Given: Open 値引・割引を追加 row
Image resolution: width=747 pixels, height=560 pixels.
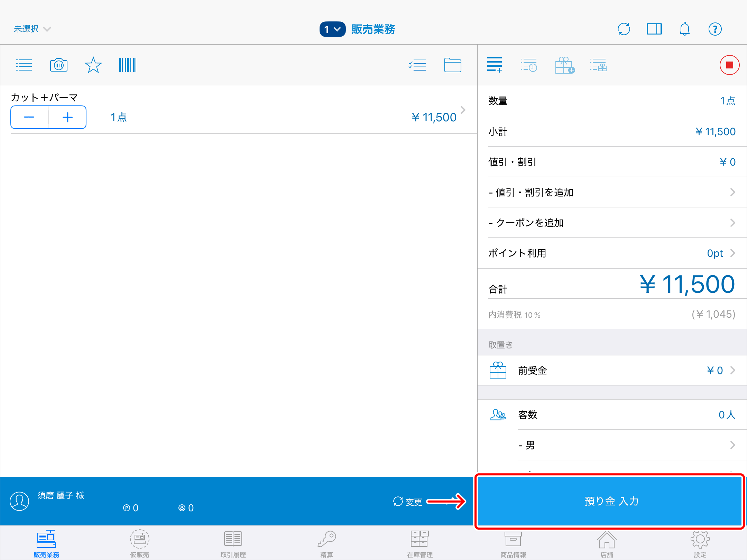Looking at the screenshot, I should tap(611, 193).
